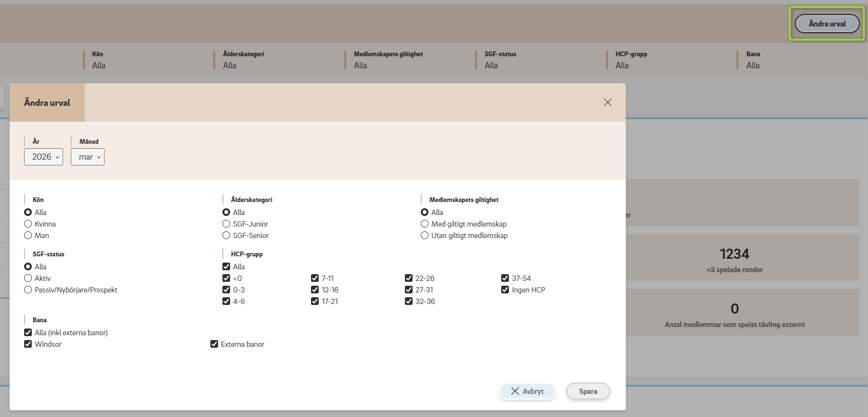
Task: Select Kvinna under Kön
Action: [28, 224]
